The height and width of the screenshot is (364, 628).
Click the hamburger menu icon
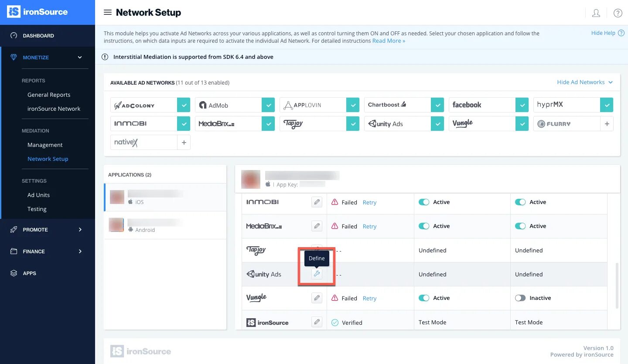pos(108,13)
